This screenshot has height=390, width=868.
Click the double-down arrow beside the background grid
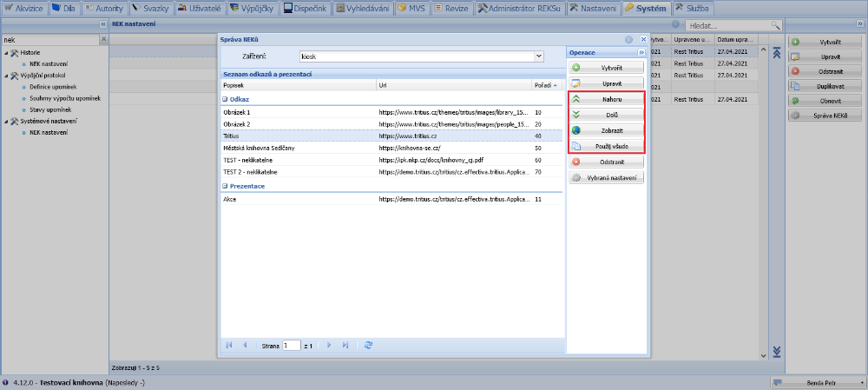[777, 351]
